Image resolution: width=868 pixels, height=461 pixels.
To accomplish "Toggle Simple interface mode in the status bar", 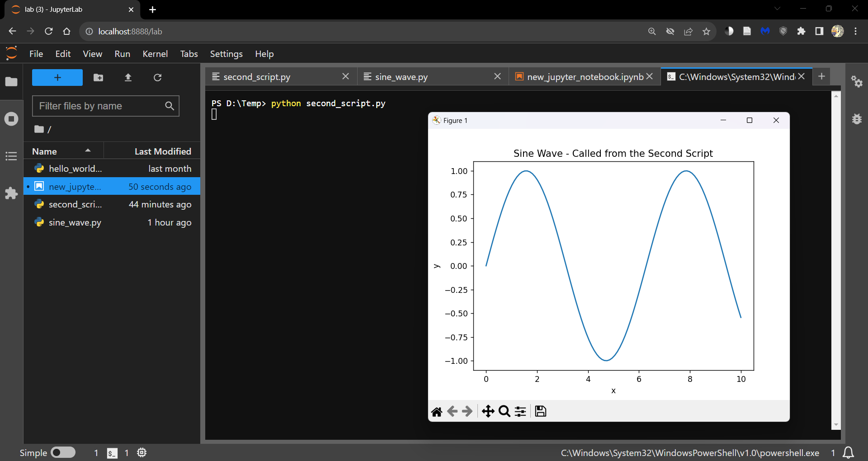I will pos(63,452).
